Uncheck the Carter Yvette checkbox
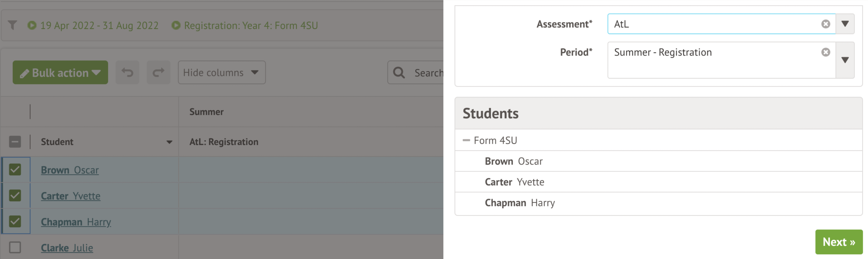Viewport: 868px width, 259px height. (x=15, y=195)
